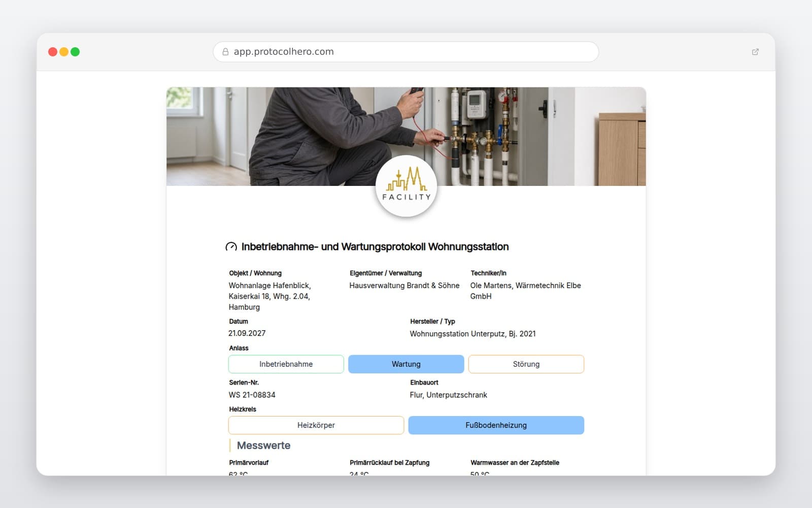Click the date value 21.09.2027
The height and width of the screenshot is (508, 812).
tap(247, 333)
